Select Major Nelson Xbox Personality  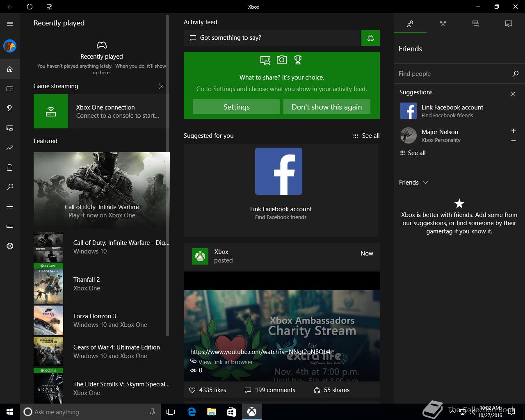(x=441, y=136)
